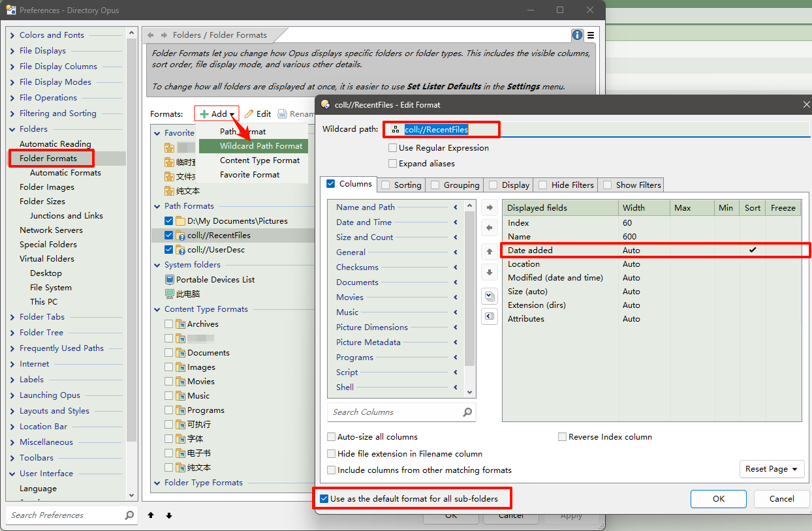
Task: Click the Archives content type icon
Action: tap(181, 324)
